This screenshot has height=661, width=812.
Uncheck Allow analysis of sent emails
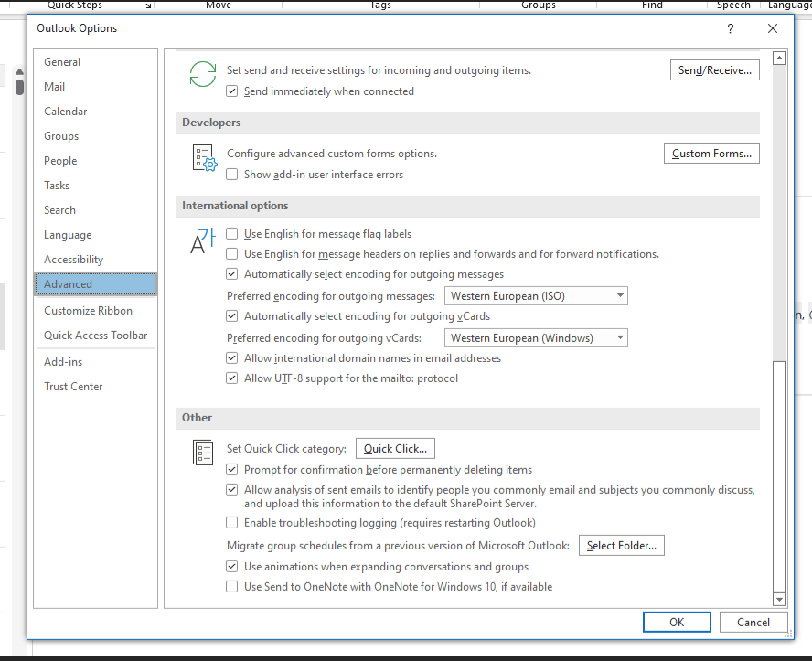[x=232, y=490]
